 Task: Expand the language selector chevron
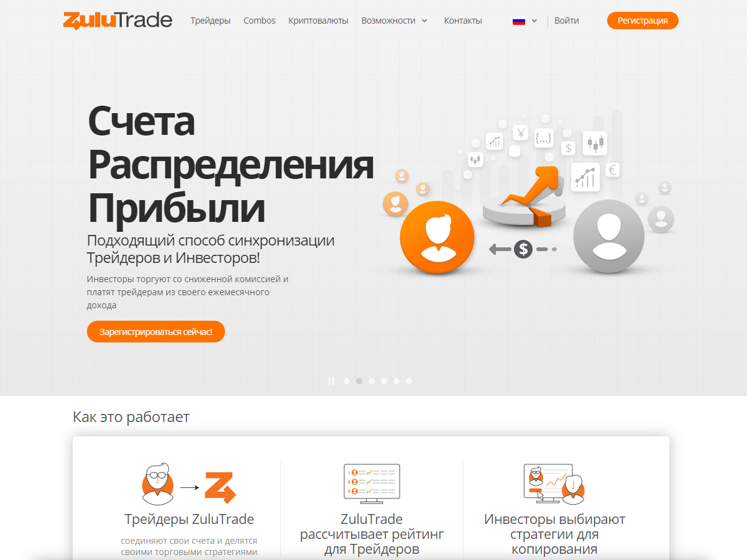pyautogui.click(x=534, y=21)
